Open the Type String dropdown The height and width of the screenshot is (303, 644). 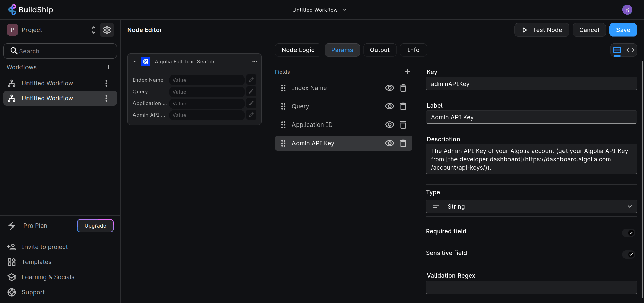531,207
